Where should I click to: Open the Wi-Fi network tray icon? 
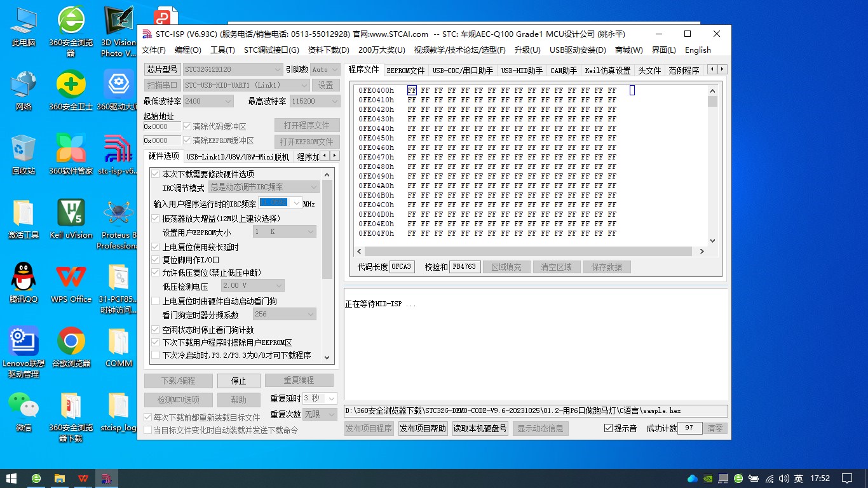[770, 478]
